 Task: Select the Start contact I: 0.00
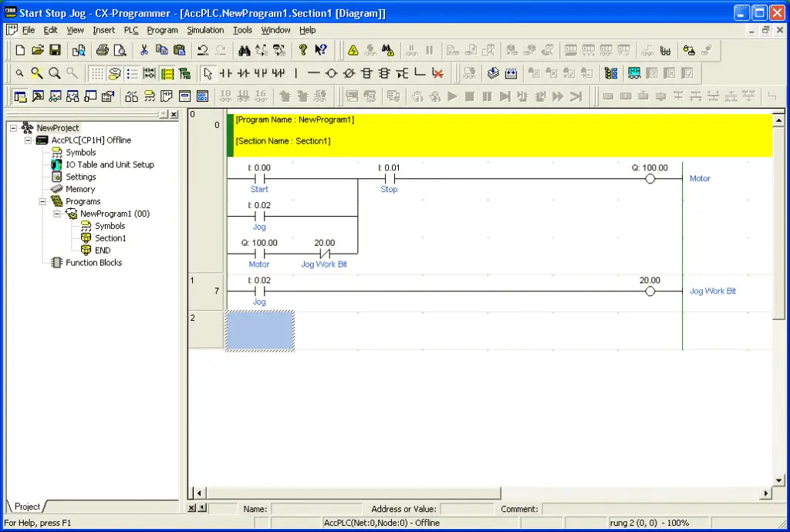pos(259,179)
